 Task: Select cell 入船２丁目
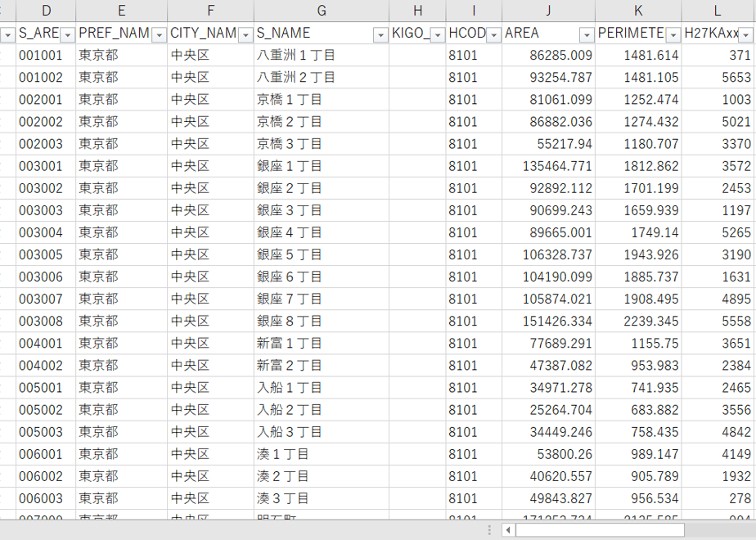point(322,410)
